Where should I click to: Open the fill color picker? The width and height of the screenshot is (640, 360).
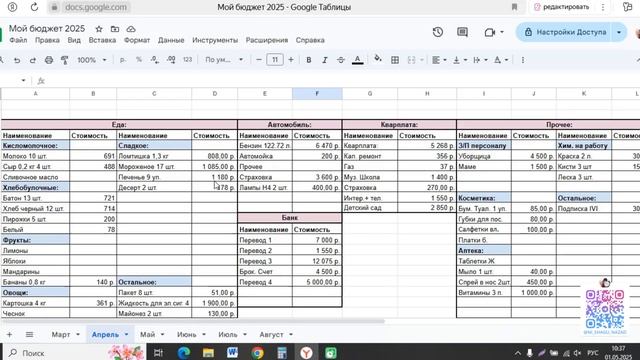point(378,59)
